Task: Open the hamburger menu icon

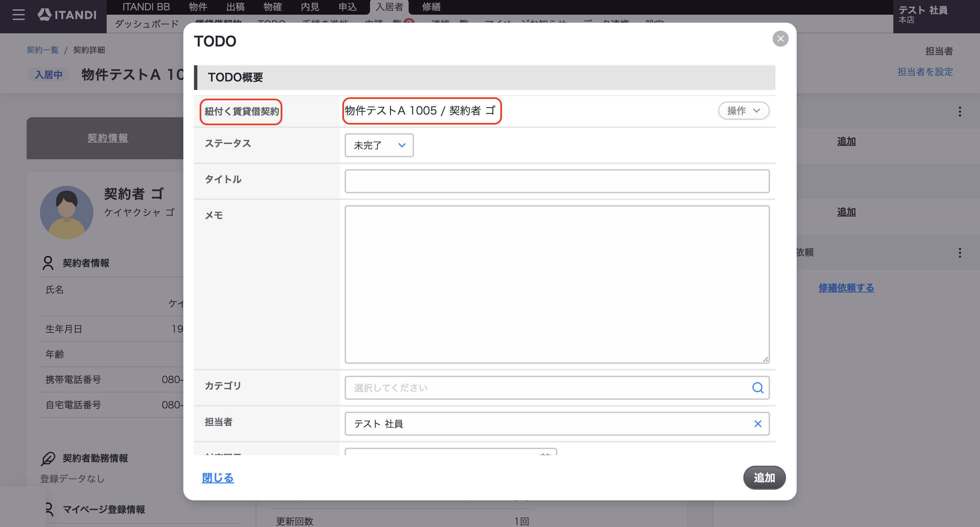Action: point(18,15)
